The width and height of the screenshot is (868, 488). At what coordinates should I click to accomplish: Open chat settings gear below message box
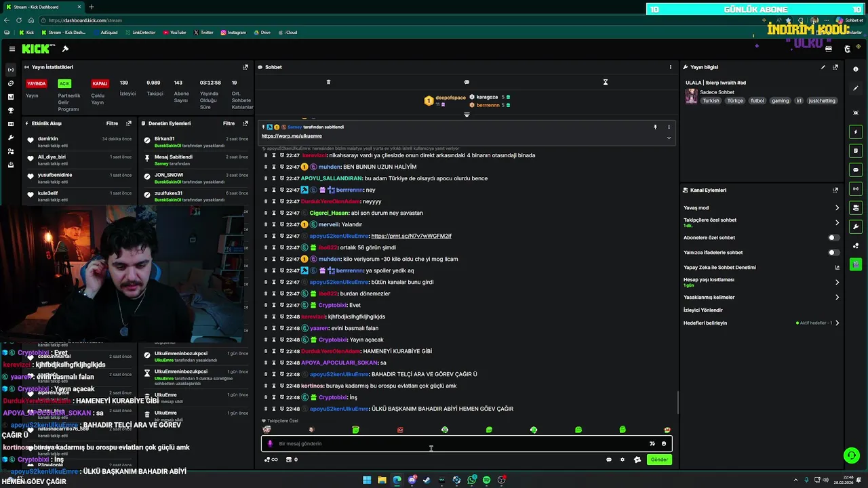(x=623, y=460)
